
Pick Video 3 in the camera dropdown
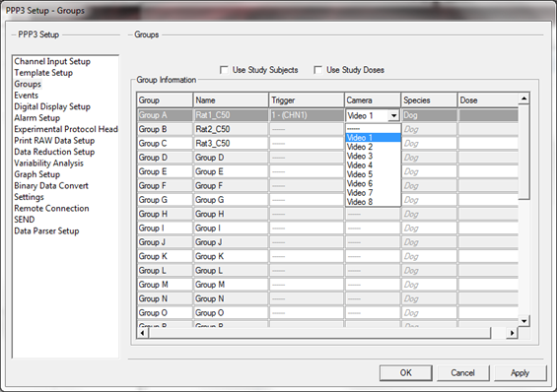pyautogui.click(x=373, y=156)
